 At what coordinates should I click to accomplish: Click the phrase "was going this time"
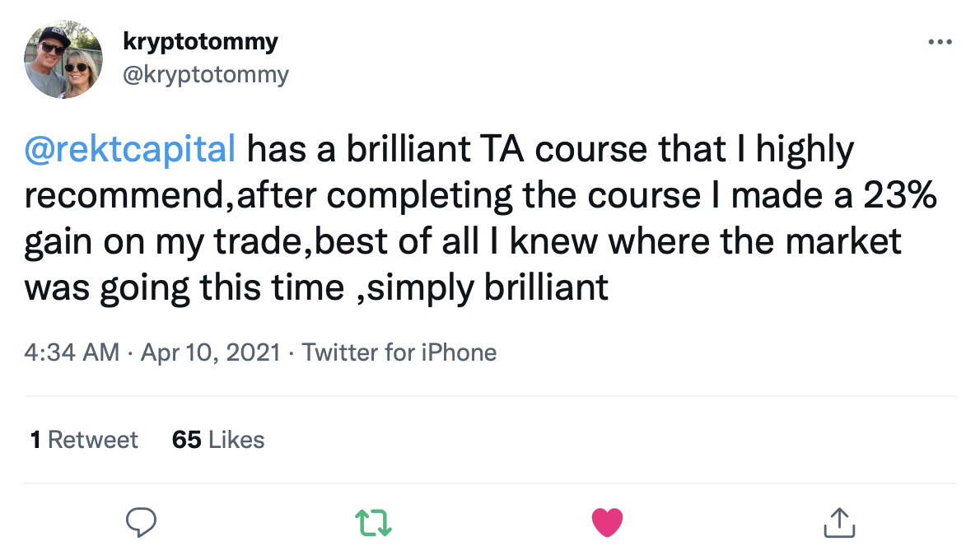pyautogui.click(x=184, y=288)
